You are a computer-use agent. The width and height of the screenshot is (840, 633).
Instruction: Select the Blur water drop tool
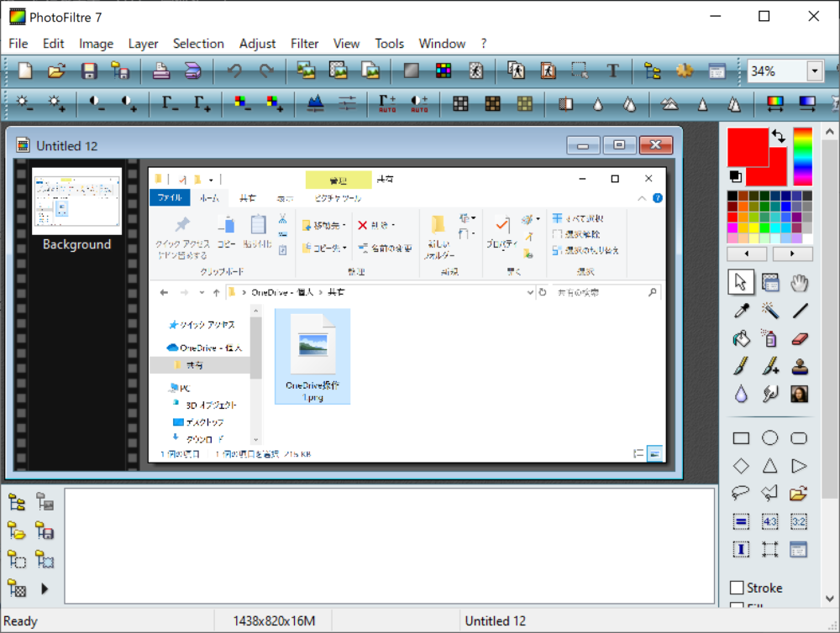pyautogui.click(x=742, y=395)
